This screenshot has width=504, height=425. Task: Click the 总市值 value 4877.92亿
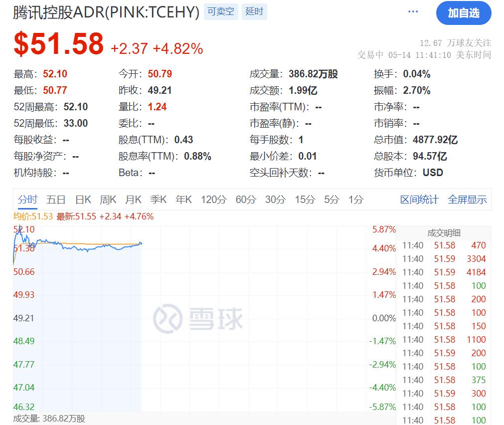(x=435, y=140)
